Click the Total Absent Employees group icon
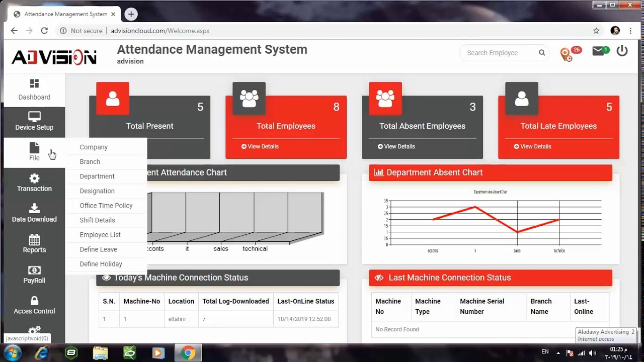644x362 pixels. [385, 99]
